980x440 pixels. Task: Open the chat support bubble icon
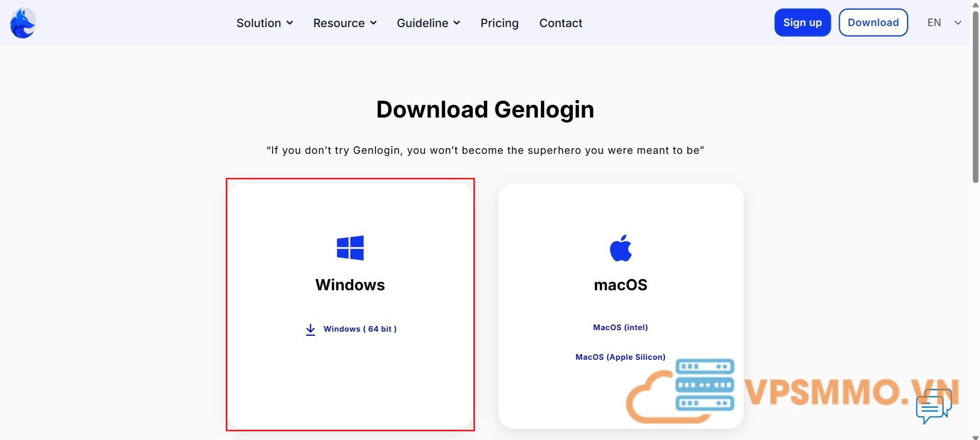point(934,406)
